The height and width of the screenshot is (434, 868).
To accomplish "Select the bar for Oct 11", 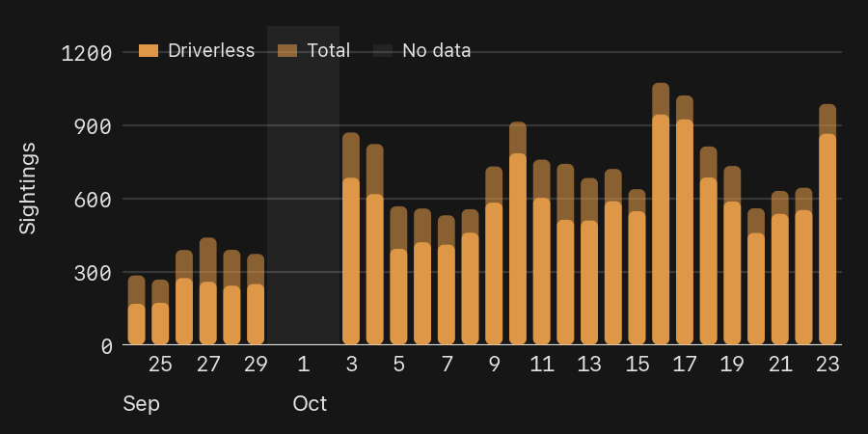I will point(541,252).
